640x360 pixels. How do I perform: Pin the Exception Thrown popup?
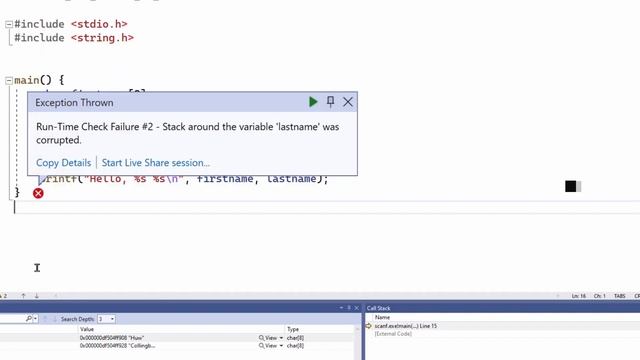point(331,102)
